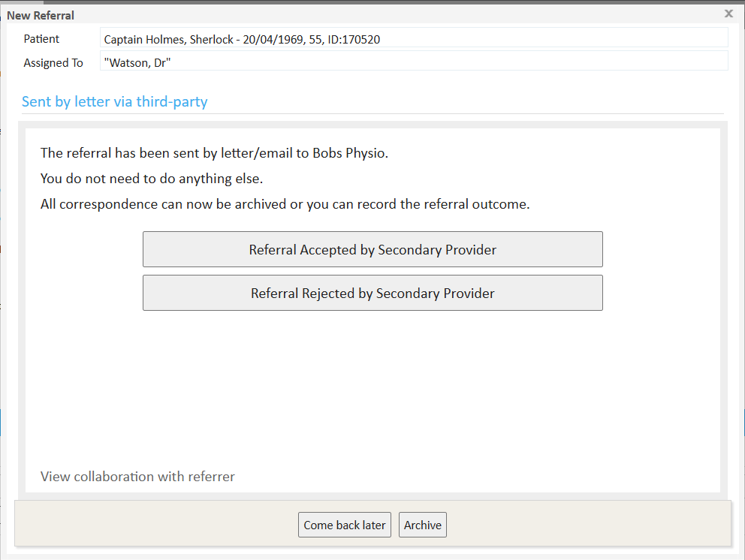Click the sentence mentioning Bobs Physio
The height and width of the screenshot is (560, 745).
click(214, 153)
